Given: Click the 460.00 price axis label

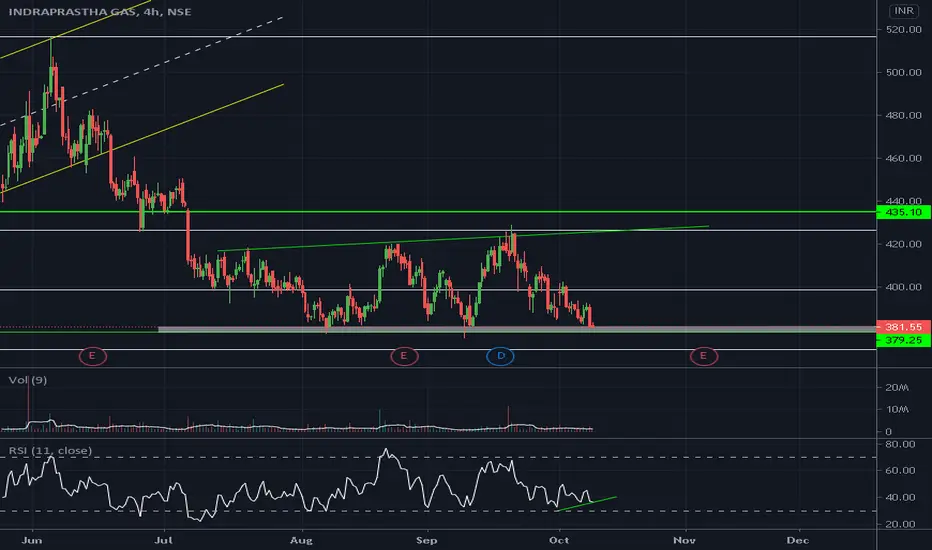Looking at the screenshot, I should pos(903,158).
